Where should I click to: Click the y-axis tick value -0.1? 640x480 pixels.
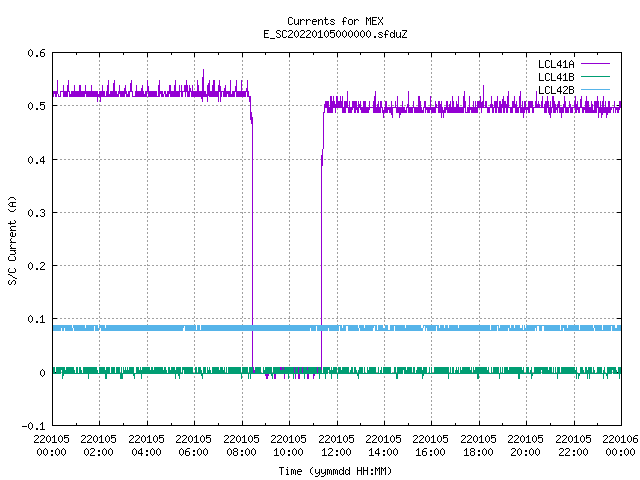point(33,426)
